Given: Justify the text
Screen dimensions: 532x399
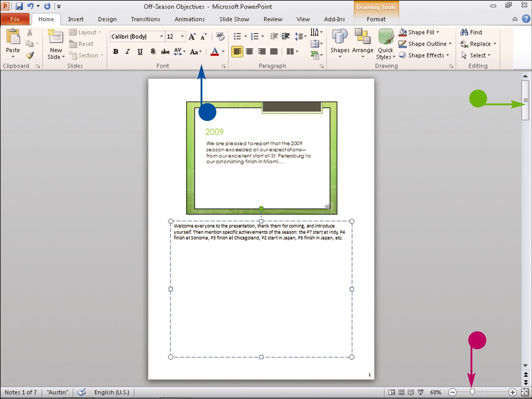Looking at the screenshot, I should click(274, 52).
